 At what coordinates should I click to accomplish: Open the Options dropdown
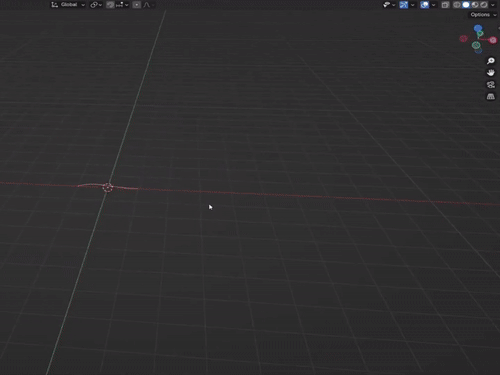point(483,15)
